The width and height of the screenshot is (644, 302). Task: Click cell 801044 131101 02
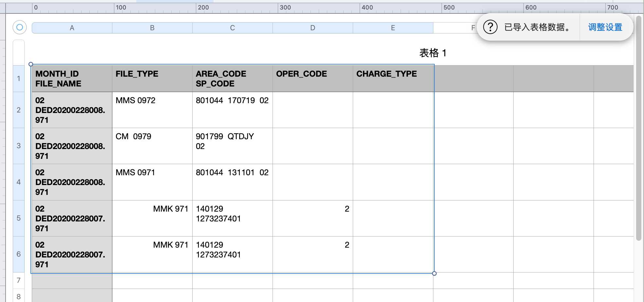233,182
